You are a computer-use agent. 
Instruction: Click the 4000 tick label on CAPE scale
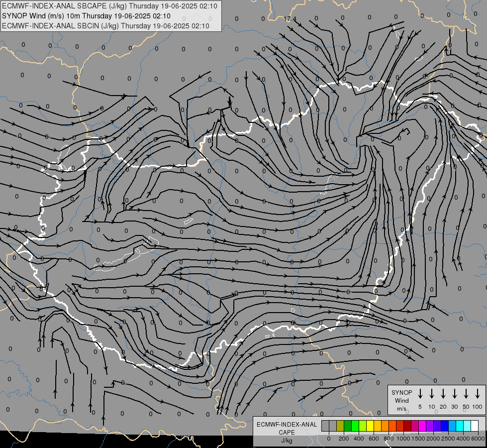point(463,439)
